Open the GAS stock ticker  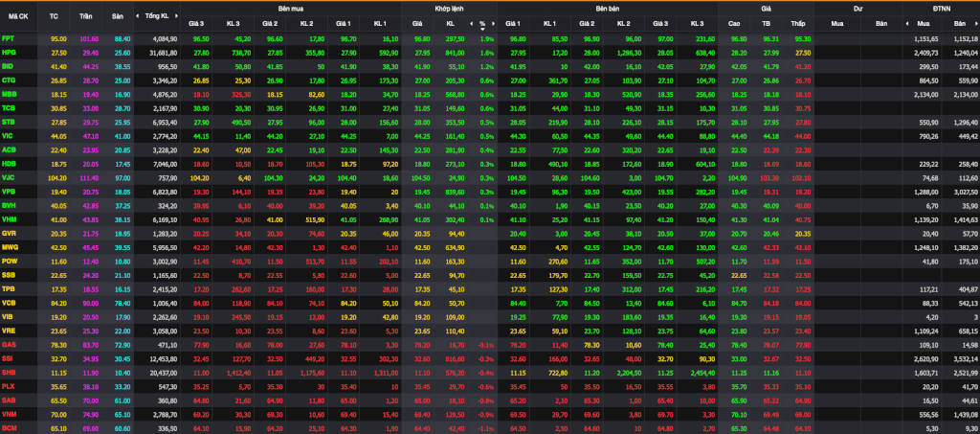pyautogui.click(x=8, y=345)
